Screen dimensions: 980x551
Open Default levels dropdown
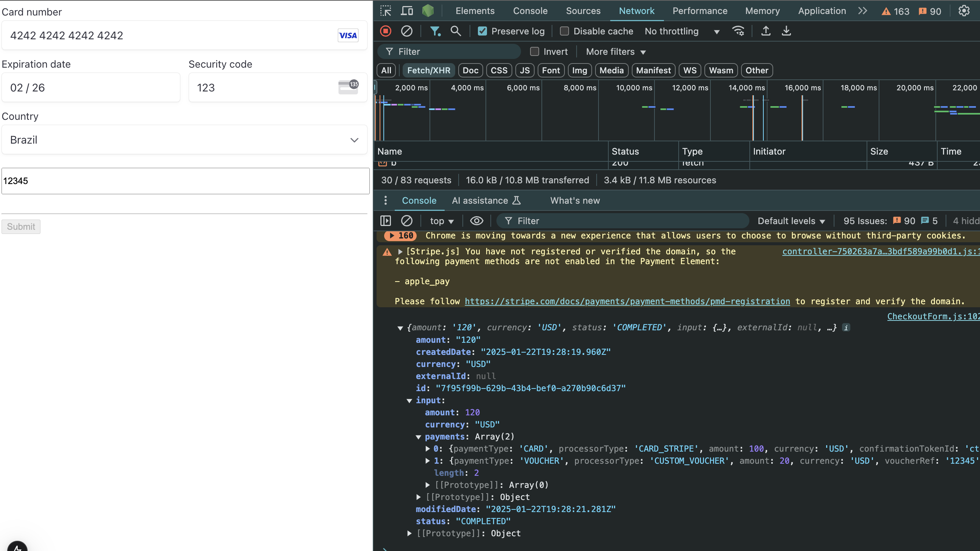791,221
